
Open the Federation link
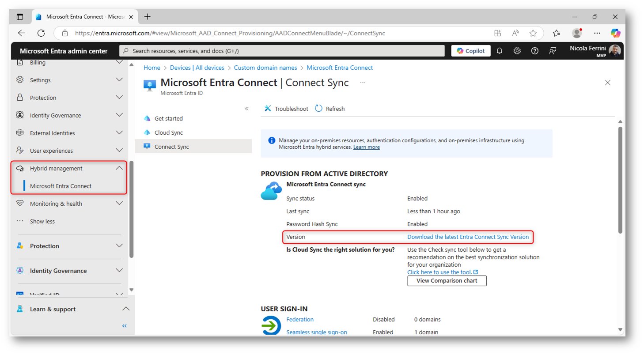point(300,319)
